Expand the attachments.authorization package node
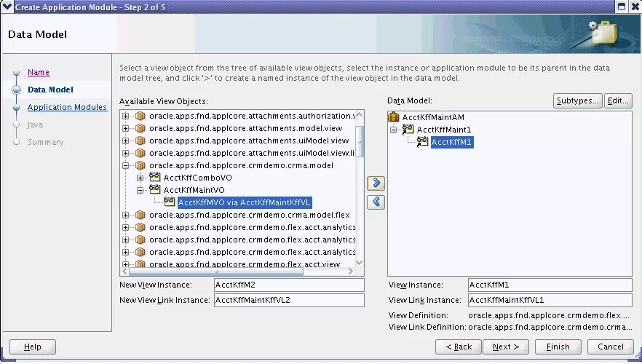The width and height of the screenshot is (642, 364). [126, 116]
